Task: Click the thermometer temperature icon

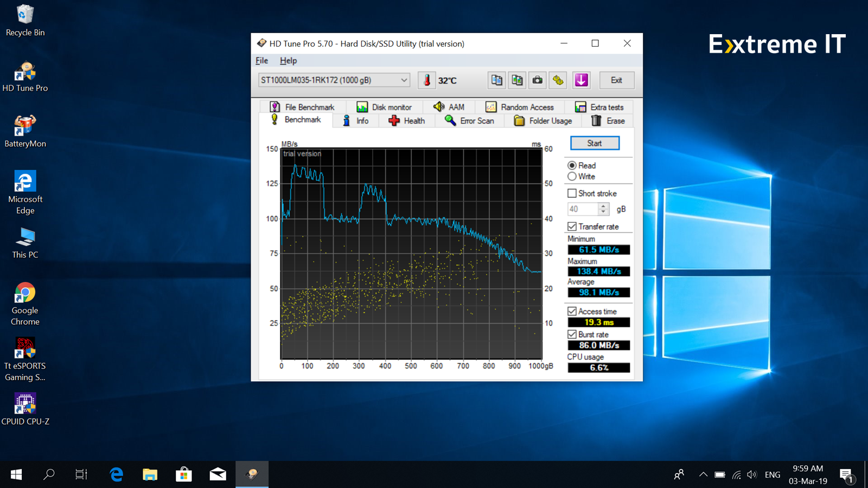Action: [427, 80]
